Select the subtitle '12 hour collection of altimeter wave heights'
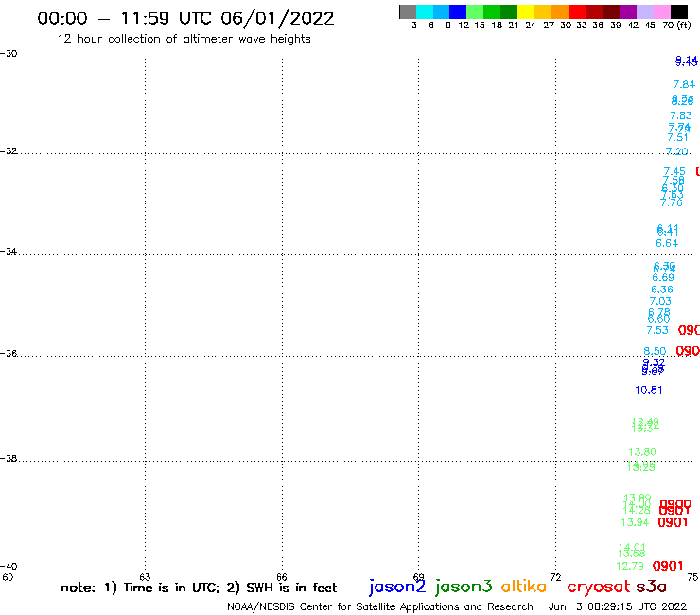Image resolution: width=700 pixels, height=615 pixels. pyautogui.click(x=184, y=39)
